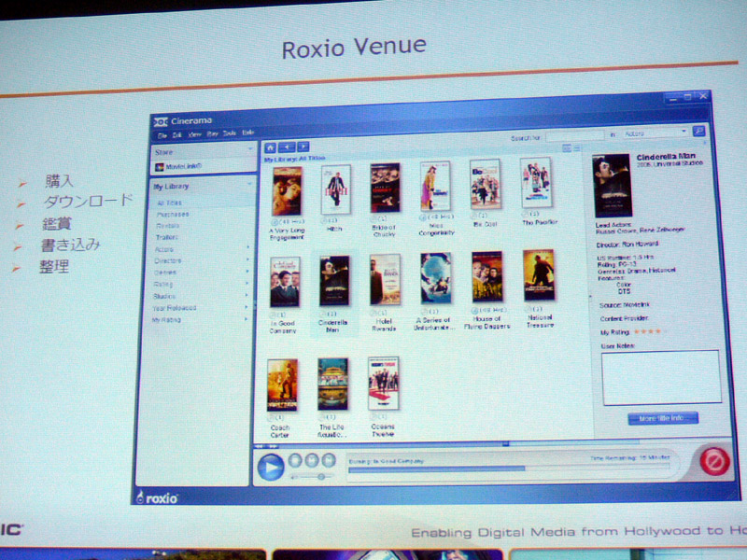Open the File menu
This screenshot has height=560, width=747.
[x=162, y=135]
